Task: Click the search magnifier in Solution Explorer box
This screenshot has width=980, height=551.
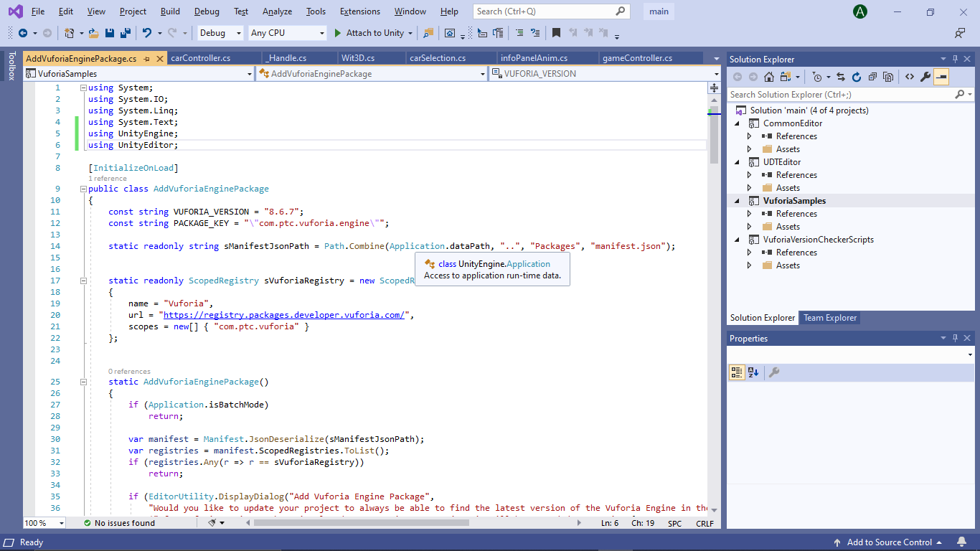Action: pyautogui.click(x=960, y=95)
